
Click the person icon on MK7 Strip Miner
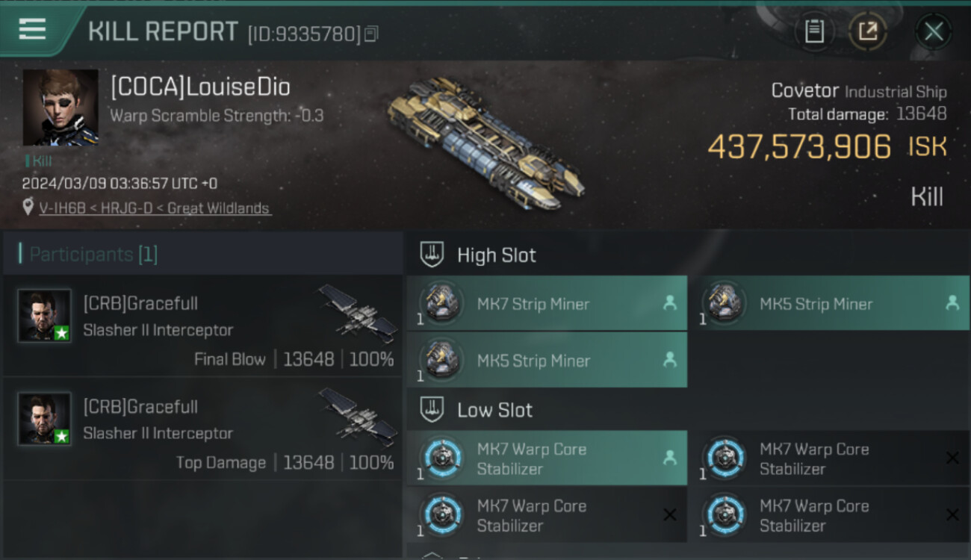pos(670,303)
